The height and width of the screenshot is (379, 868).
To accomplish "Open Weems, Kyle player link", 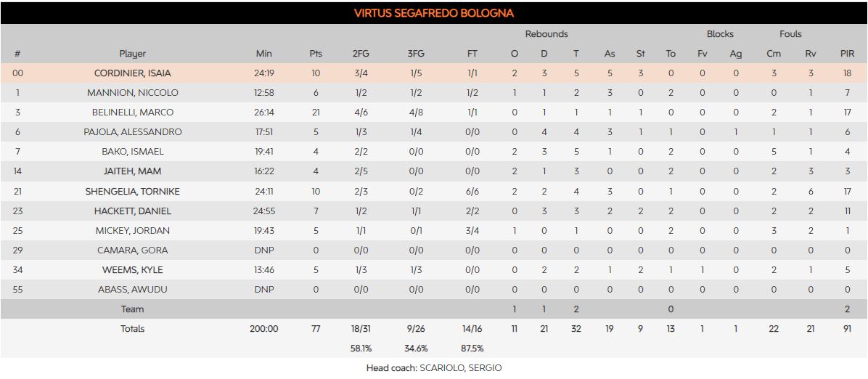I will 133,270.
